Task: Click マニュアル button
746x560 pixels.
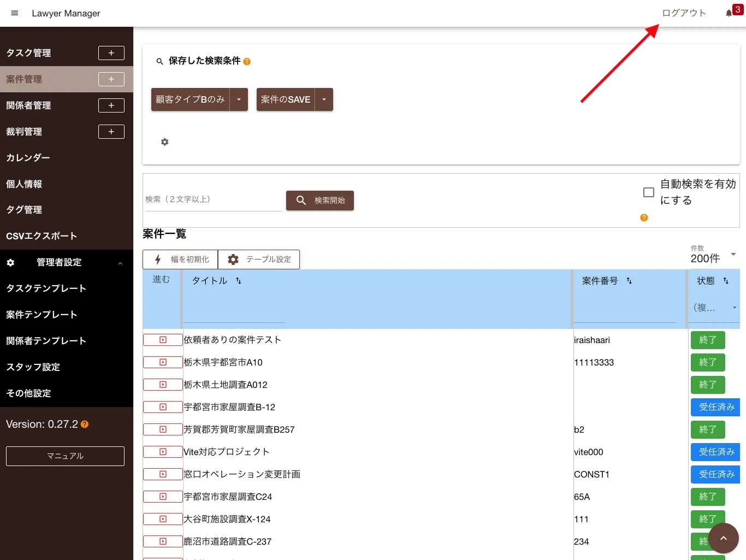Action: click(65, 456)
